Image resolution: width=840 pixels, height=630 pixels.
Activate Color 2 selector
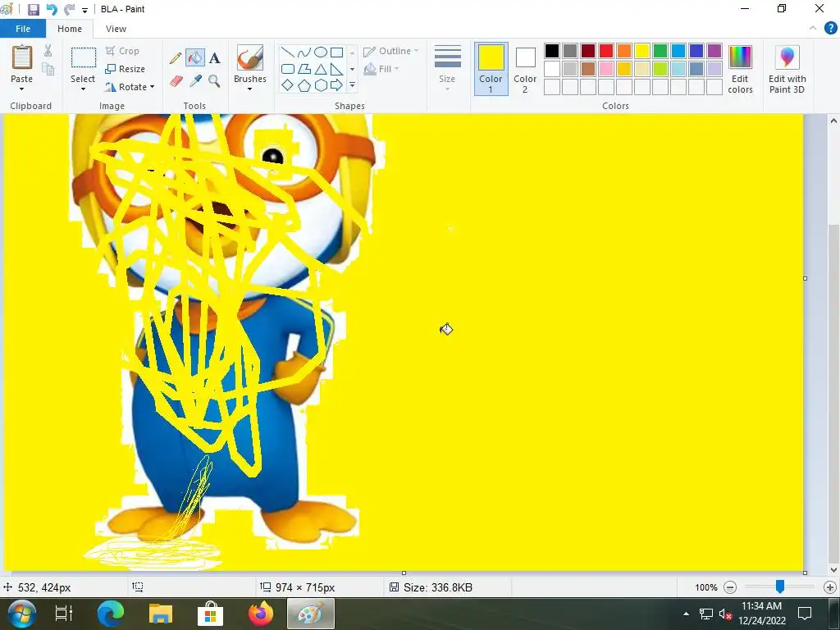[525, 69]
